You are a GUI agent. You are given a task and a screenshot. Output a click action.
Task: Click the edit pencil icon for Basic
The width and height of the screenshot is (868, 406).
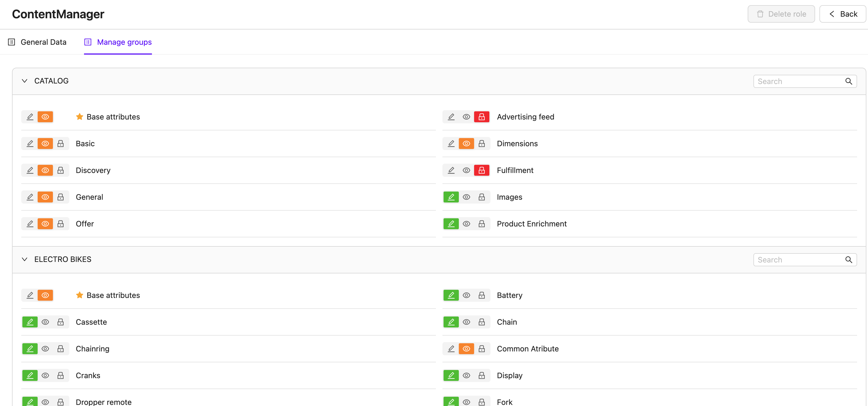[x=30, y=144]
